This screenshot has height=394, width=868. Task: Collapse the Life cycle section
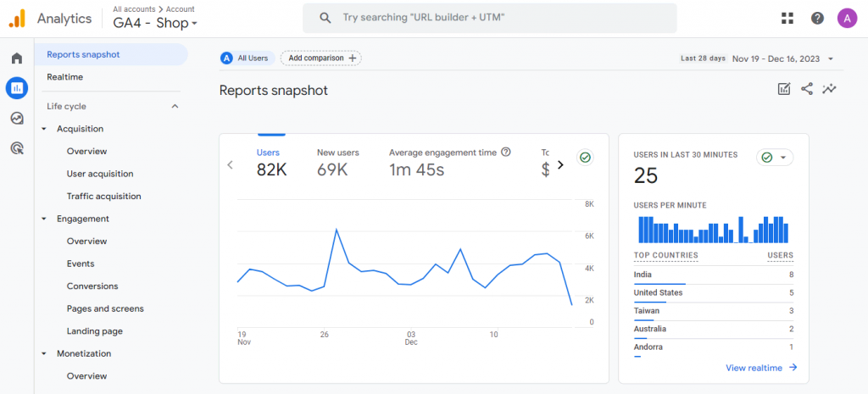click(175, 107)
